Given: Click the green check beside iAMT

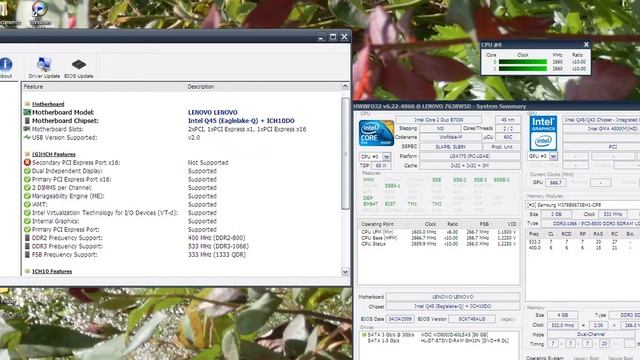Looking at the screenshot, I should (x=27, y=204).
